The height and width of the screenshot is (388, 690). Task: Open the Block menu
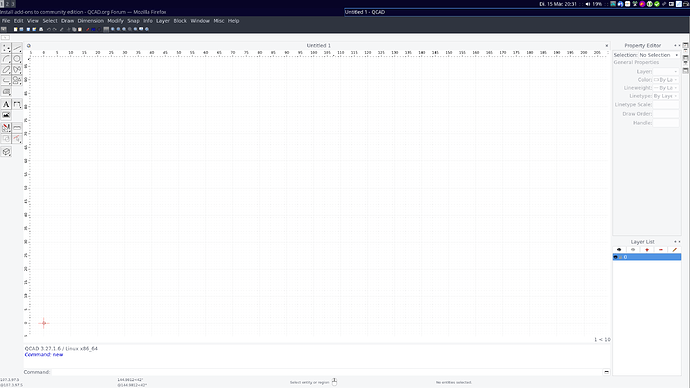coord(180,21)
